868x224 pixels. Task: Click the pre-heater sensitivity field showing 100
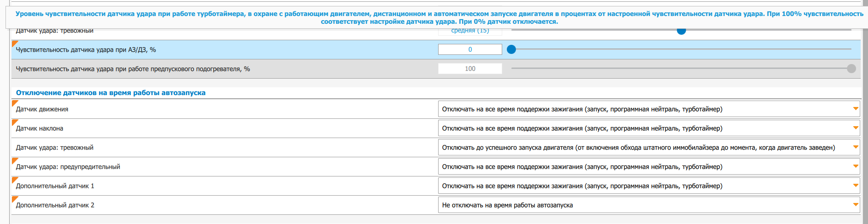pos(470,69)
